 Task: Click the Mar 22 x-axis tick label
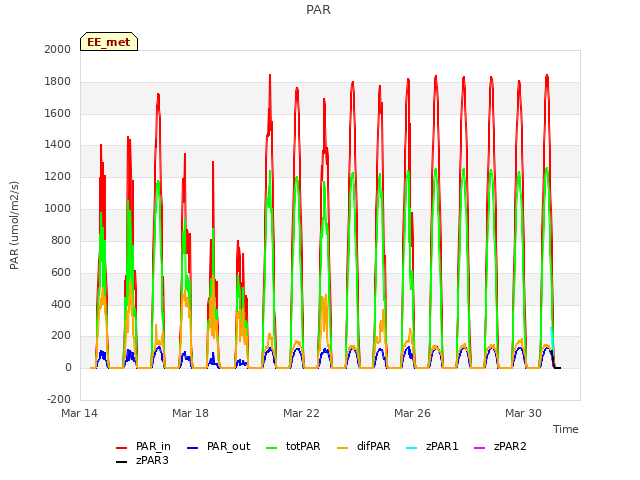tap(301, 413)
